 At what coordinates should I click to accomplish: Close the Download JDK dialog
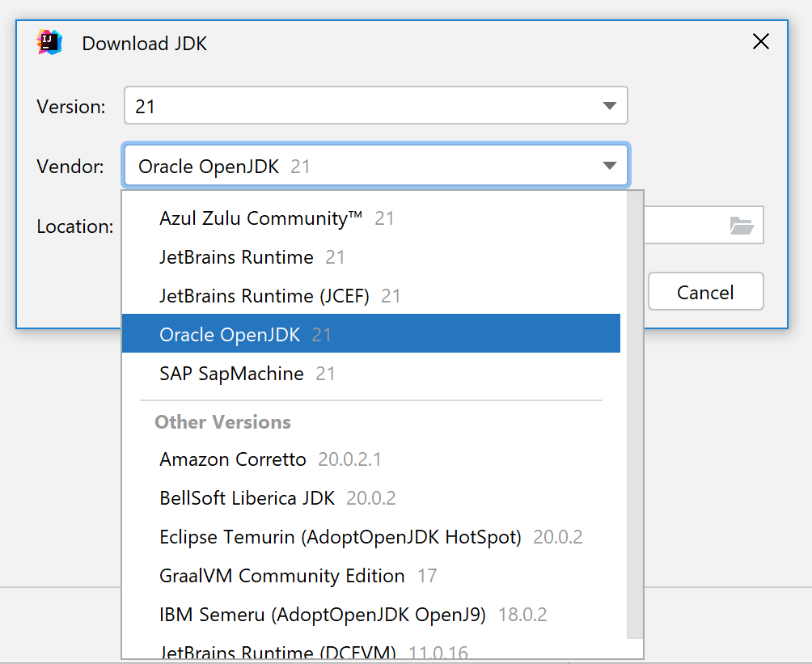761,41
